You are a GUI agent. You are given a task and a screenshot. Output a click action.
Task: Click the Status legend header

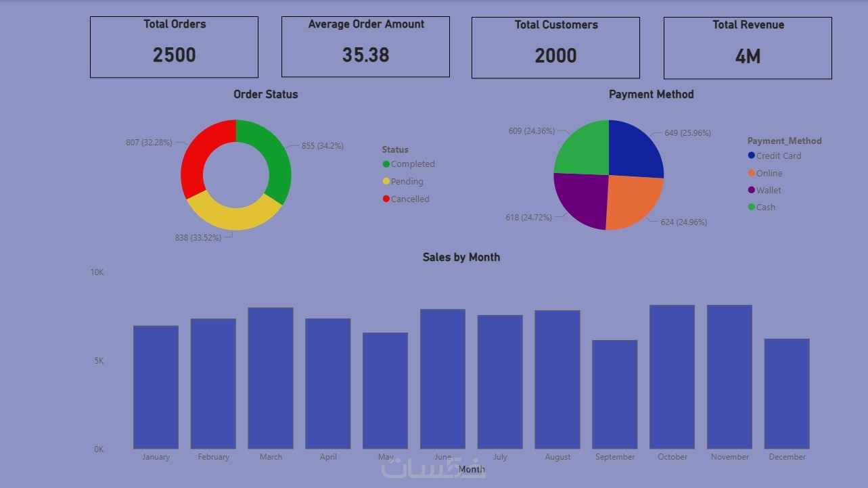coord(395,150)
